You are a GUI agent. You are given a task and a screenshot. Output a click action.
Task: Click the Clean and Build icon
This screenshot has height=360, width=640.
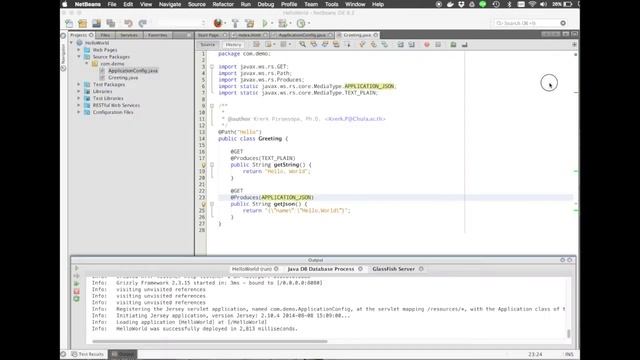pos(249,23)
